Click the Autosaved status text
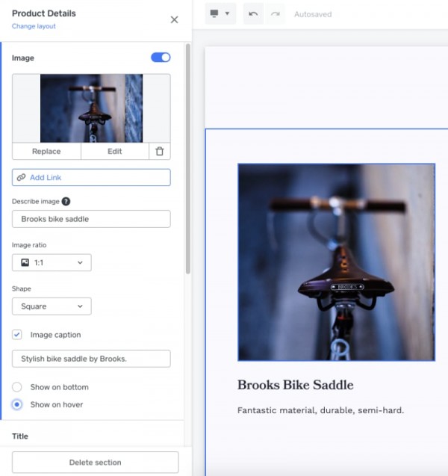The height and width of the screenshot is (476, 448). [313, 14]
